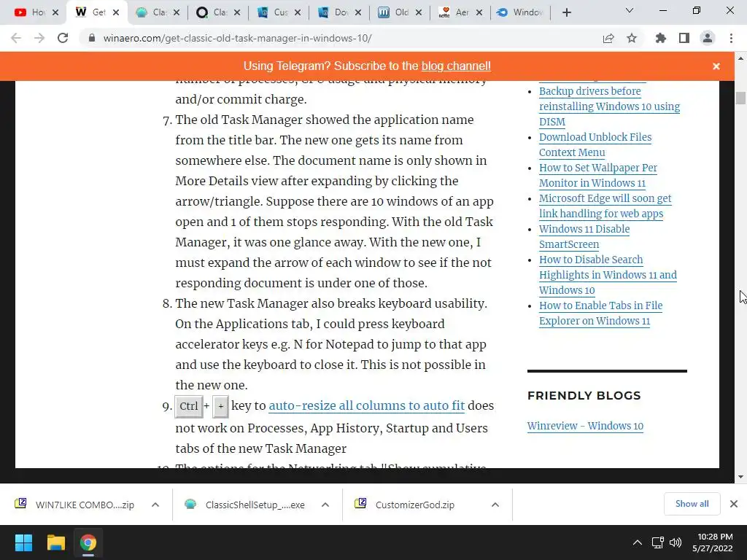Click the page scrollbar thumb
This screenshot has height=560, width=747.
point(740,98)
